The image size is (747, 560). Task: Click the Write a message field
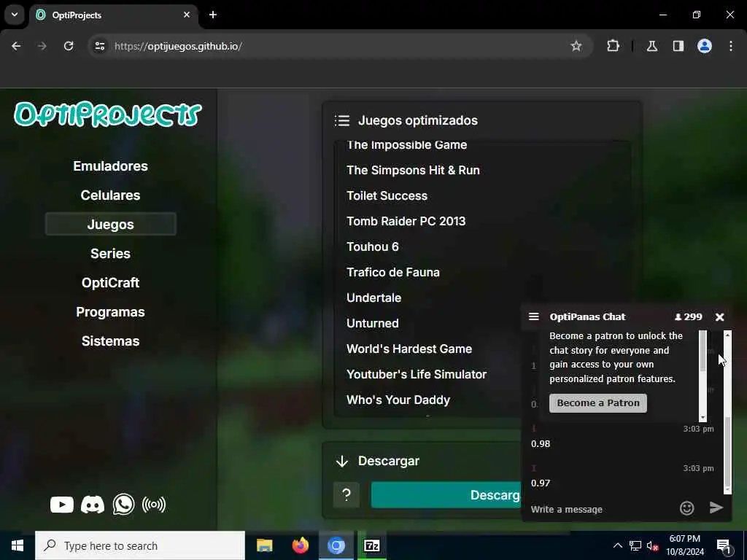601,509
